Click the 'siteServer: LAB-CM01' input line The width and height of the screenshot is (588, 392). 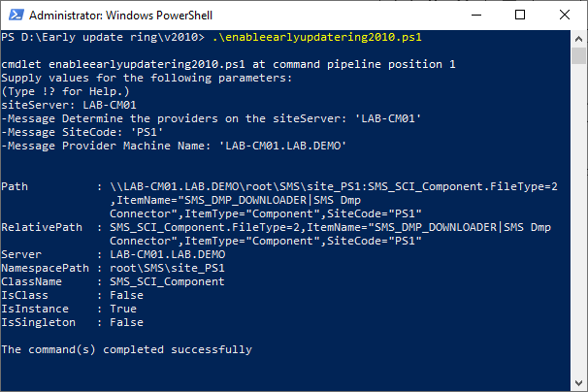pos(68,104)
